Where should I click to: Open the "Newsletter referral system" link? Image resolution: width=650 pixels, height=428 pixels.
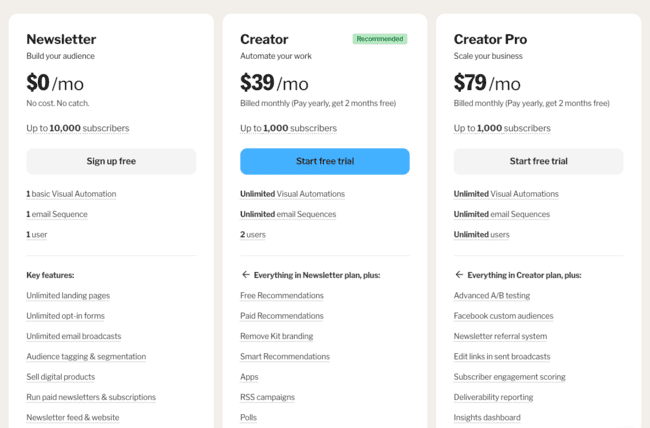point(500,336)
